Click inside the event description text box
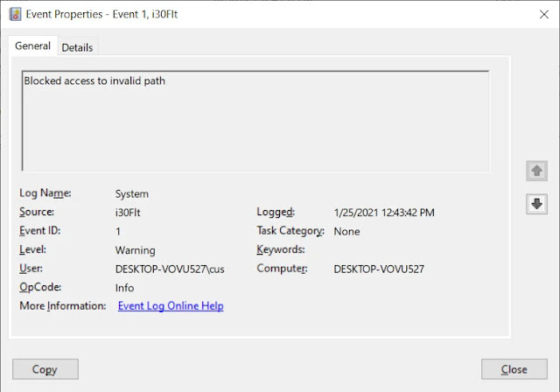 coord(255,121)
